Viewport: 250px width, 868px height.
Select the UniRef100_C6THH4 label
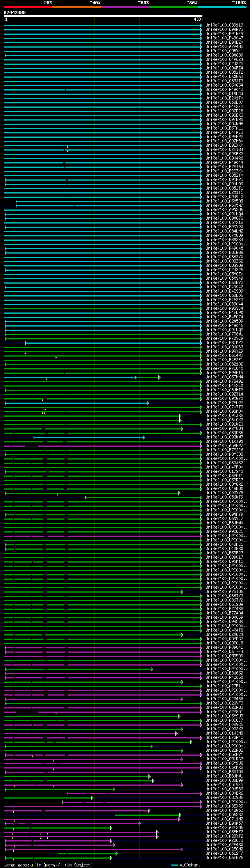224,377
